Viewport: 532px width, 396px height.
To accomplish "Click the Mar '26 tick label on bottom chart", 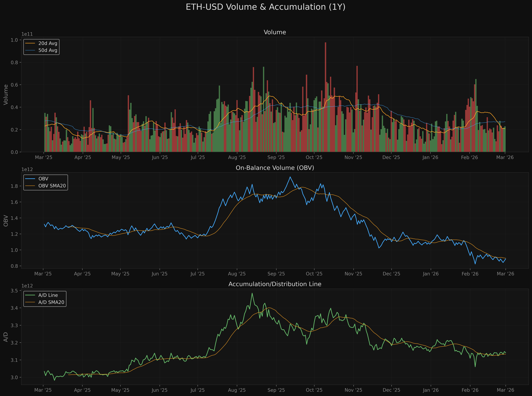I will (506, 390).
